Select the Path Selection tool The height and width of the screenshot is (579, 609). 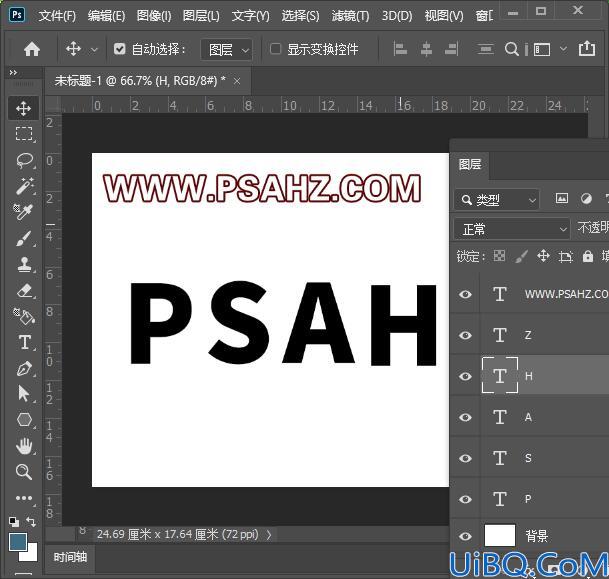coord(24,394)
